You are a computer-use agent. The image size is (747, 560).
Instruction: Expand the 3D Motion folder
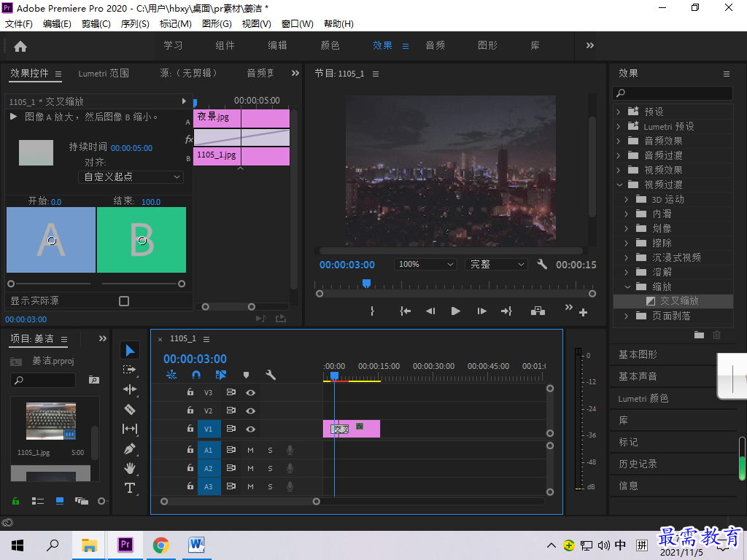pyautogui.click(x=627, y=200)
